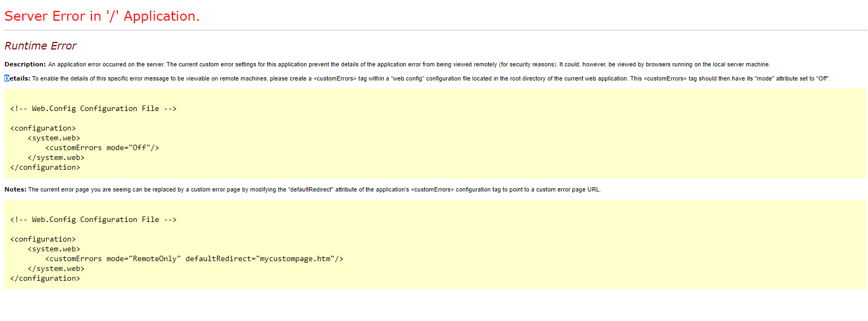Click the bold 'Details:' label
The height and width of the screenshot is (321, 868).
(x=17, y=78)
